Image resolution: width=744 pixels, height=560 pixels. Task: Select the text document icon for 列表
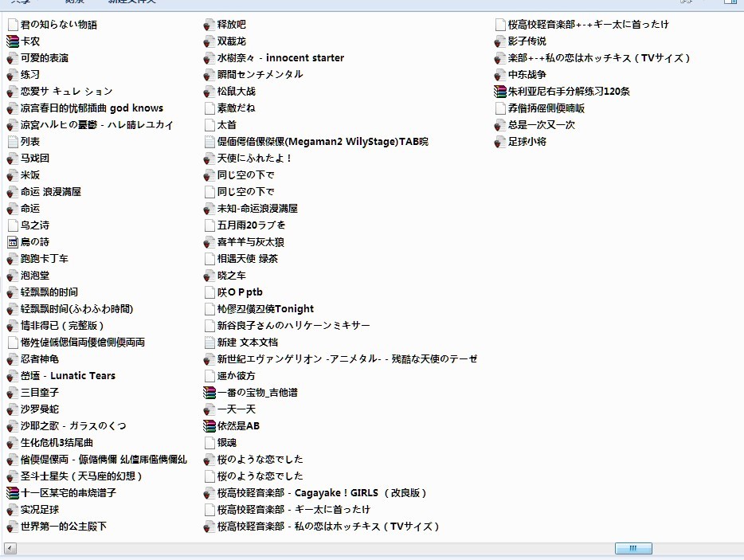click(x=13, y=142)
